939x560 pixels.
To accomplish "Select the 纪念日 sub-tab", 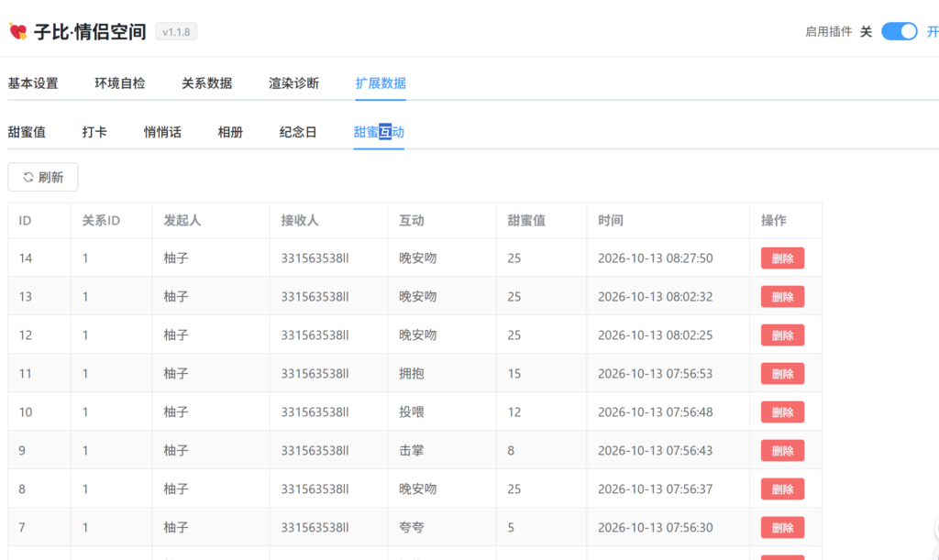I will coord(298,132).
